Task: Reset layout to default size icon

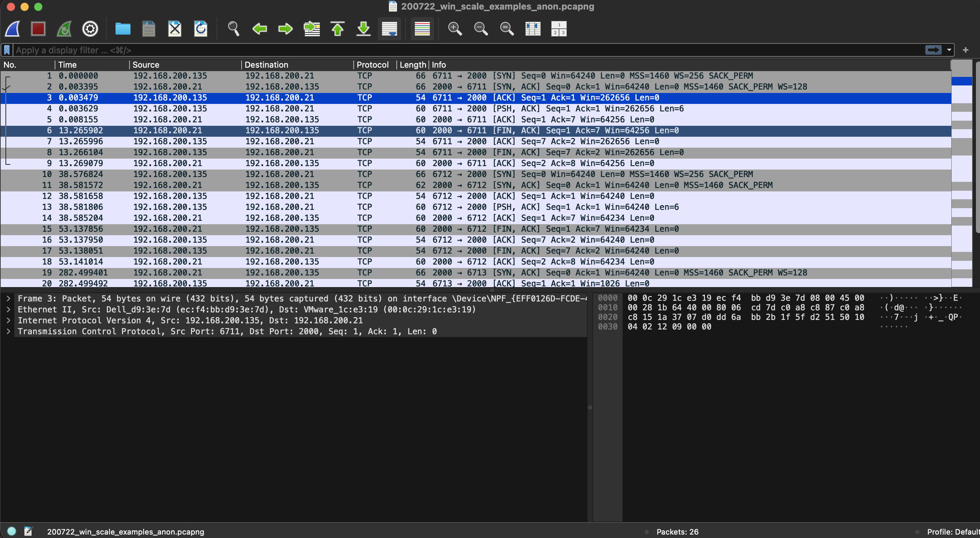Action: (559, 28)
